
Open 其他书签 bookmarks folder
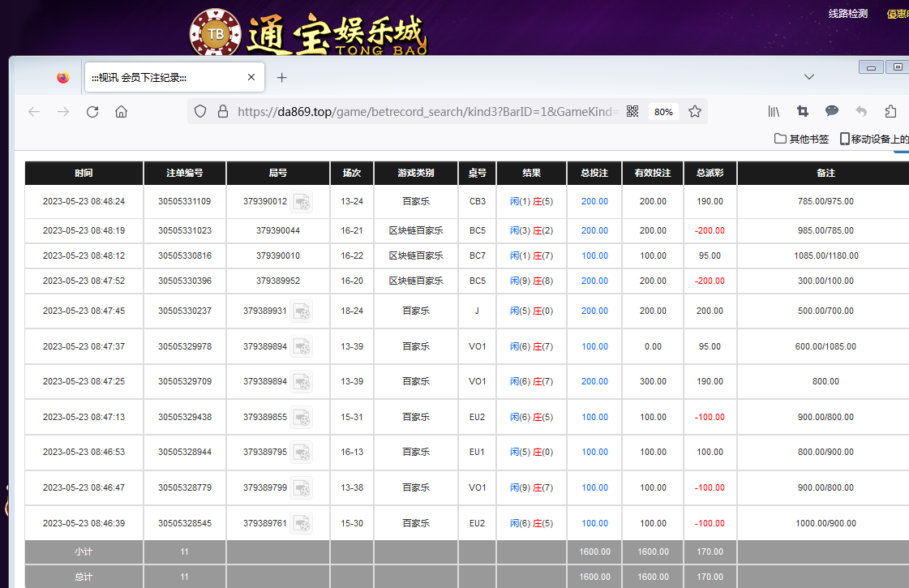pos(802,139)
